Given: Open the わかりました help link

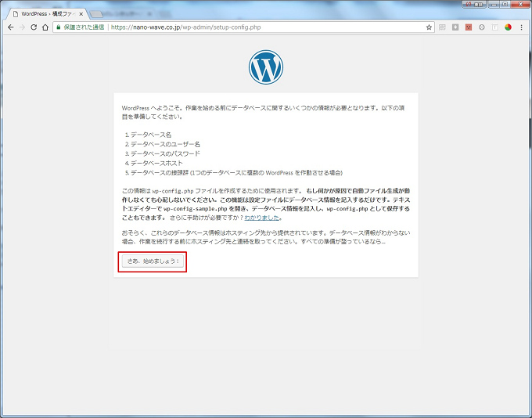Looking at the screenshot, I should (x=262, y=218).
